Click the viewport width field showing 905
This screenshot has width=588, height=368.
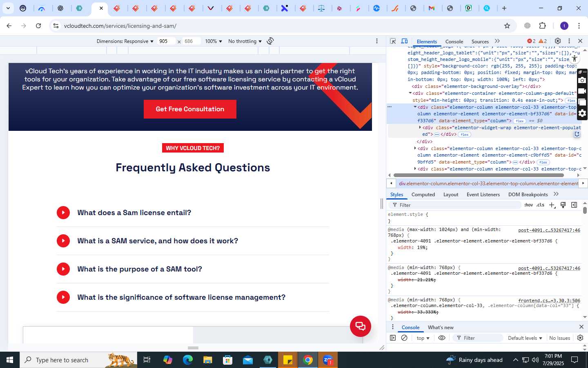pos(167,41)
